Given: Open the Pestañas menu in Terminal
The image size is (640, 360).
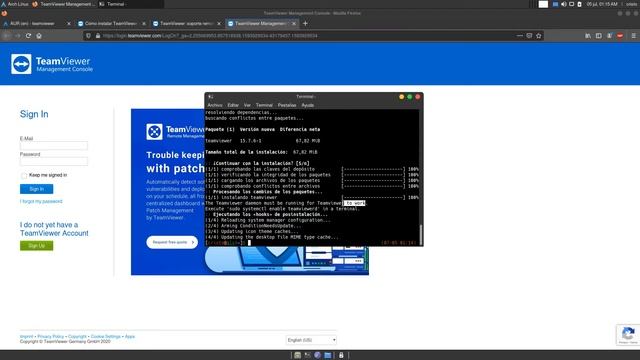Looking at the screenshot, I should pyautogui.click(x=287, y=105).
